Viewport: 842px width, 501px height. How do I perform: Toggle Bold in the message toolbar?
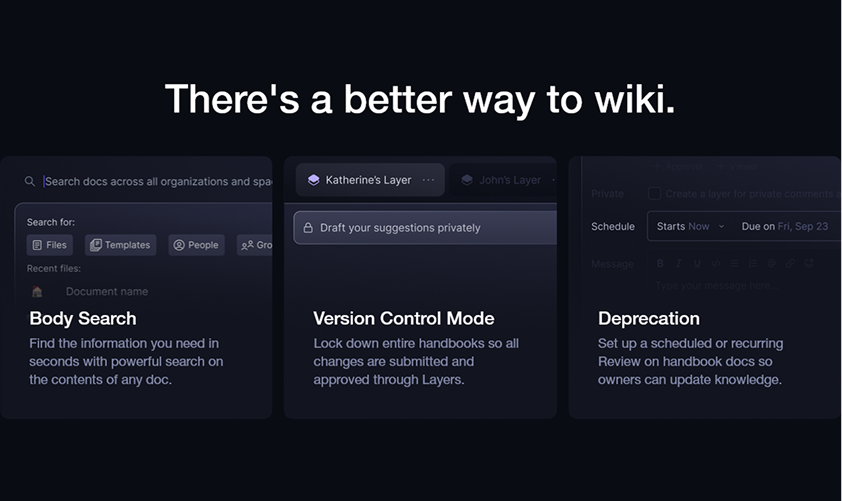point(660,263)
